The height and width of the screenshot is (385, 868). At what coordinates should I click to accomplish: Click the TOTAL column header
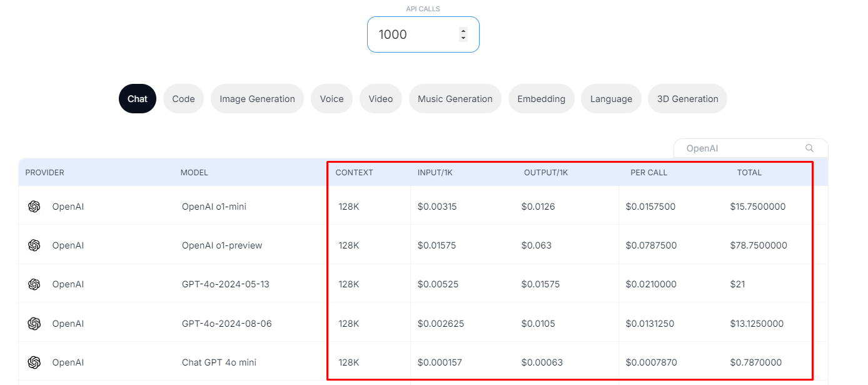(x=750, y=173)
